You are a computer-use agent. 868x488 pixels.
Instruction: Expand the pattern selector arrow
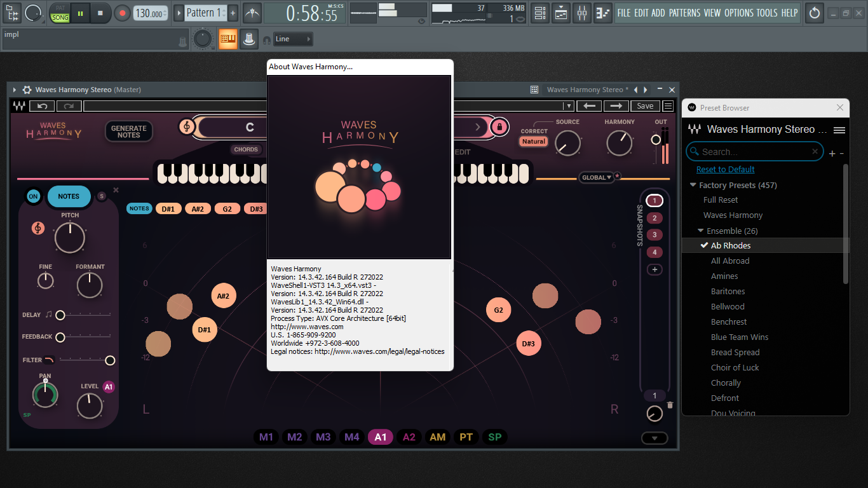(x=179, y=13)
